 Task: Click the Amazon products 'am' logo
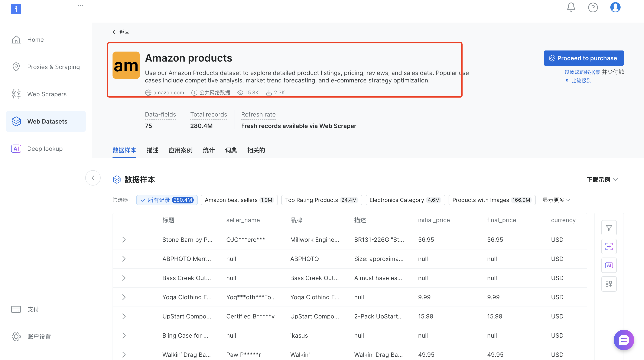click(x=126, y=65)
